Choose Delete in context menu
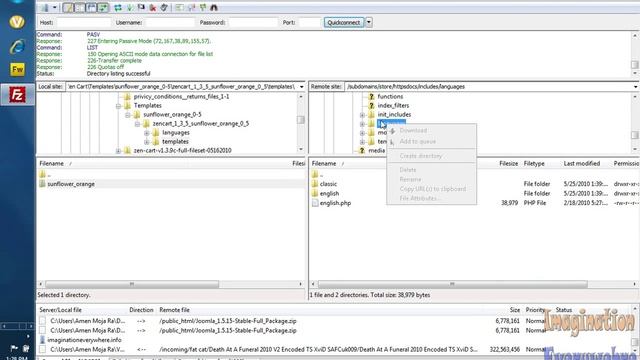640x360 pixels. coord(408,170)
